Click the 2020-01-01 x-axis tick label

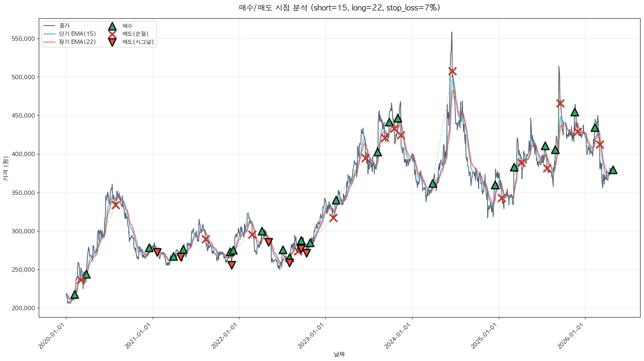53,337
